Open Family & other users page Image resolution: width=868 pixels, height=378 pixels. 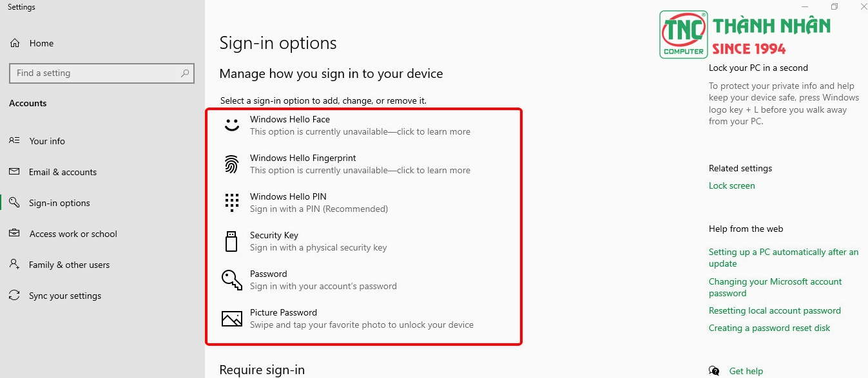point(69,265)
